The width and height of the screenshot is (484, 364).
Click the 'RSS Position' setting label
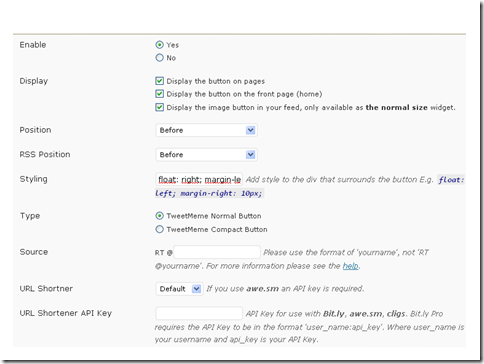click(x=45, y=154)
